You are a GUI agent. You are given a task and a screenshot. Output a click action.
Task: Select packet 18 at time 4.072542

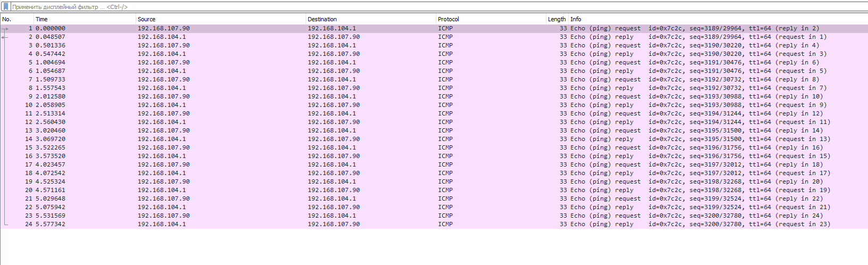coord(434,173)
